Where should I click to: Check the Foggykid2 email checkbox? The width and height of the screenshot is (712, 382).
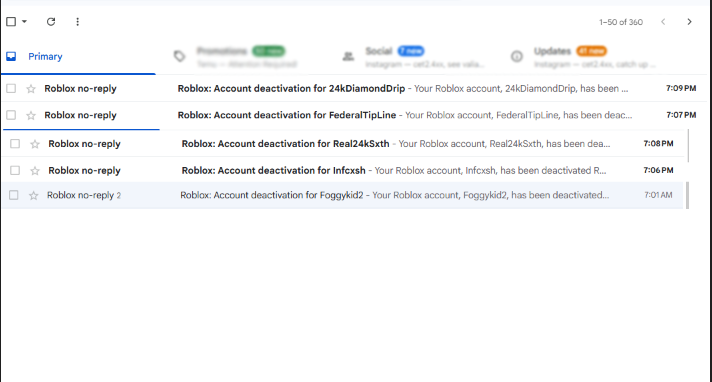click(14, 195)
